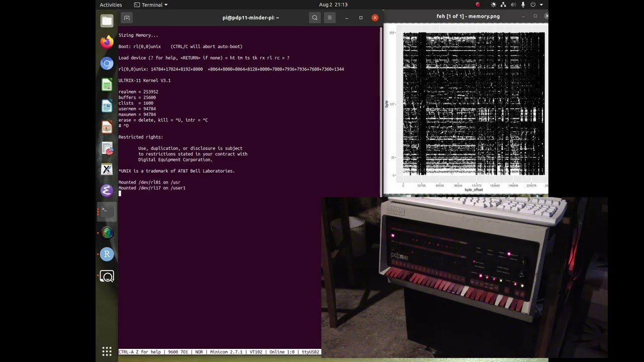The width and height of the screenshot is (644, 362).
Task: Click '*UNIX is a trademark' line
Action: 177,171
